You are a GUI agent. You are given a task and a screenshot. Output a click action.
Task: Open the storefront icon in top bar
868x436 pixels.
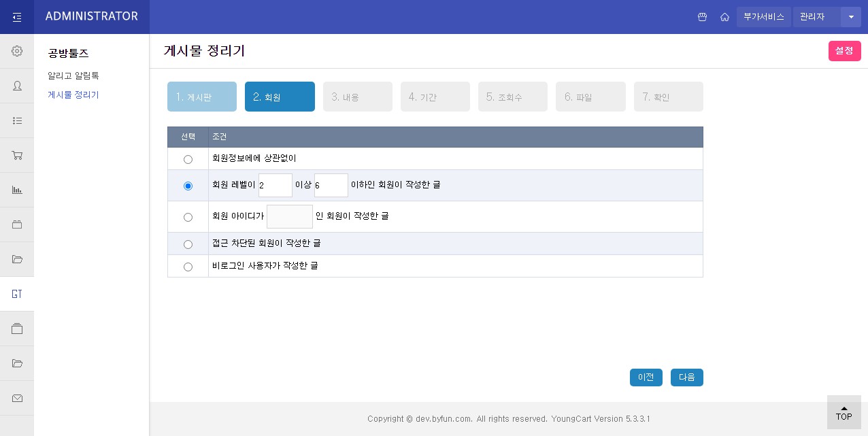pos(702,17)
